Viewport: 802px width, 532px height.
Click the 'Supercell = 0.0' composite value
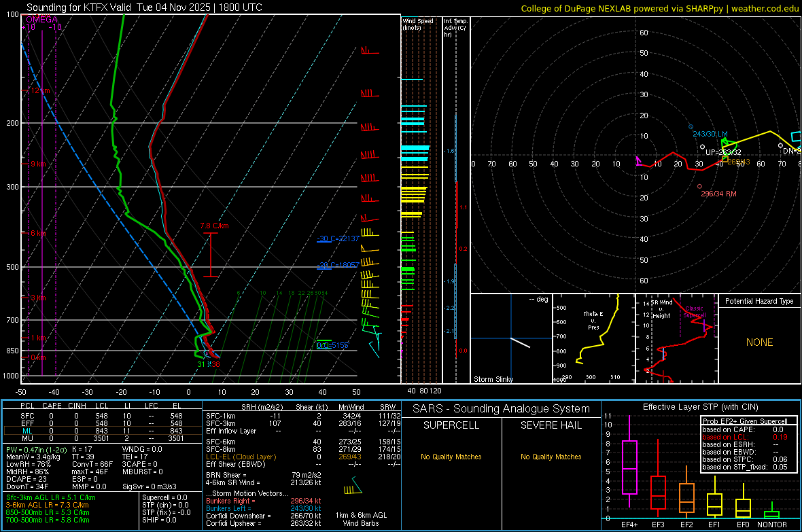164,498
